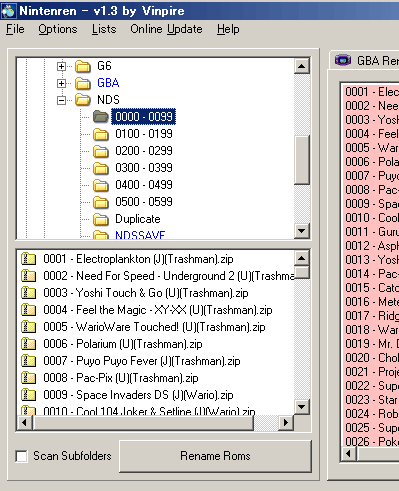Select the 0000 - 0099 folder
The height and width of the screenshot is (491, 399).
pyautogui.click(x=144, y=117)
